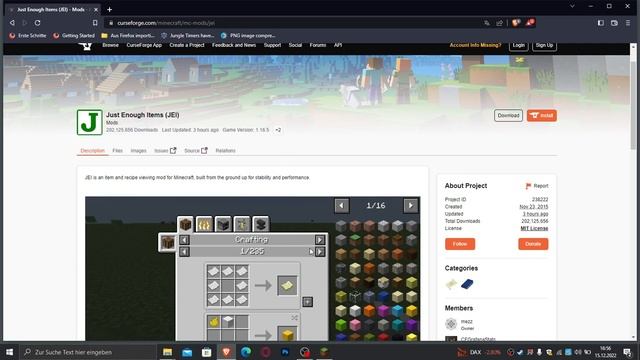Image resolution: width=640 pixels, height=360 pixels.
Task: Reload the CurseForge page
Action: click(37, 23)
